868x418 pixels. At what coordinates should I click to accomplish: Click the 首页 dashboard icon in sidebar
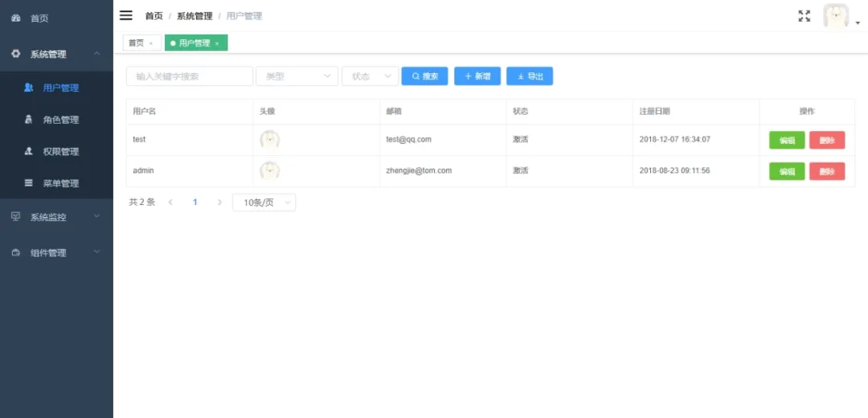(x=16, y=18)
